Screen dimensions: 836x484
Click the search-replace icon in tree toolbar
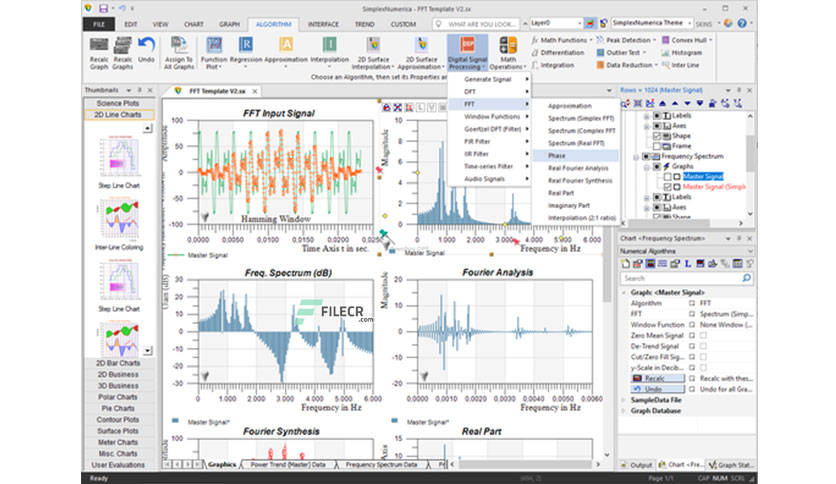click(625, 103)
